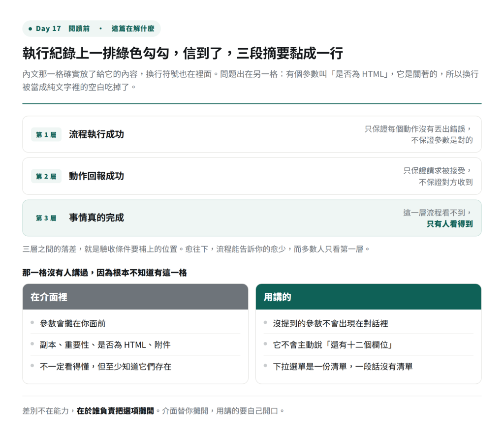Click the item "沒提到的參數不會出現在對話裡"
Image resolution: width=504 pixels, height=435 pixels.
coord(330,323)
